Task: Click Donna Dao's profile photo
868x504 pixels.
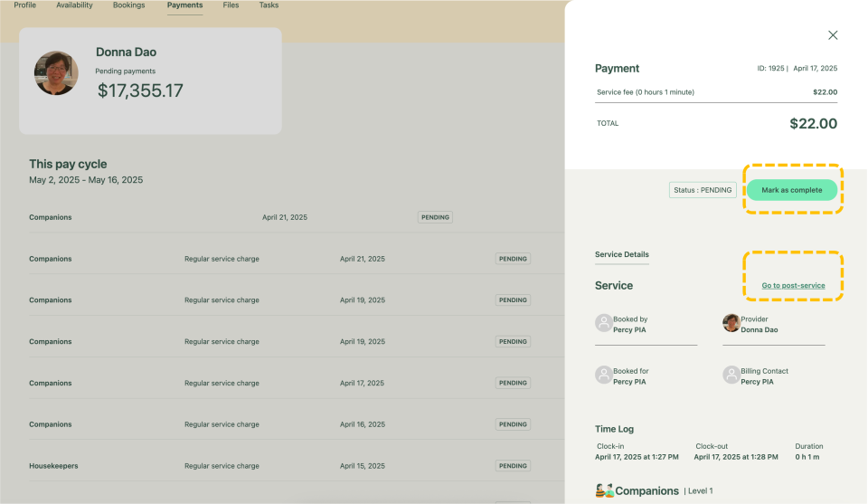Action: pos(56,73)
